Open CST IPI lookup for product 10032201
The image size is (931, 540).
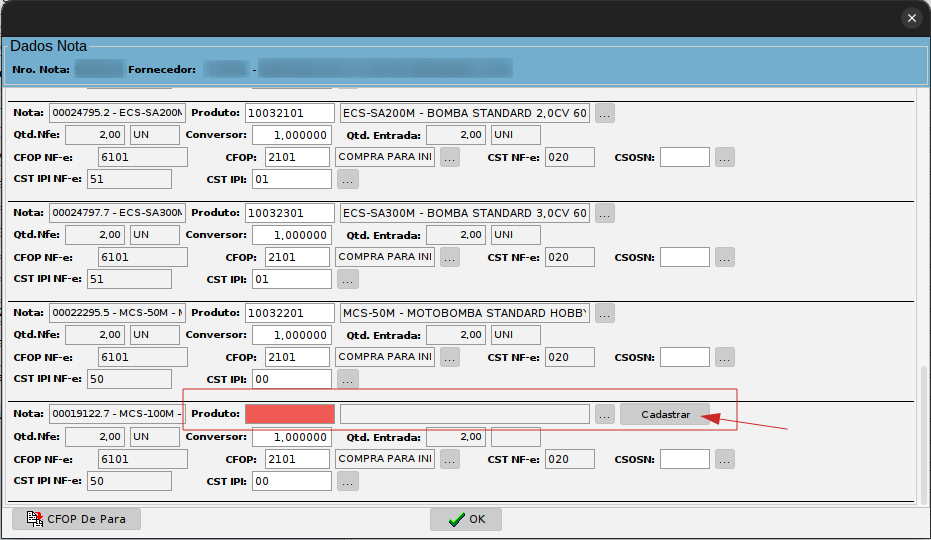coord(347,379)
